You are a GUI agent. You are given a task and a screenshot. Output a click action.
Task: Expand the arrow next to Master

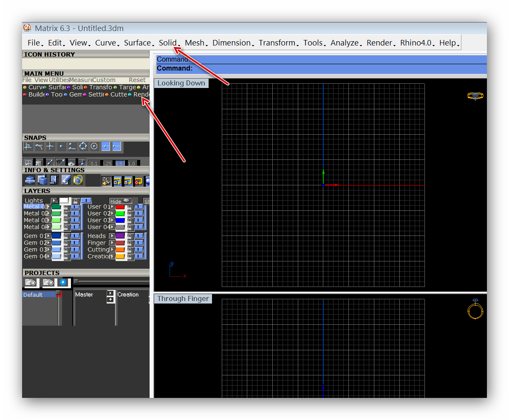pos(110,293)
